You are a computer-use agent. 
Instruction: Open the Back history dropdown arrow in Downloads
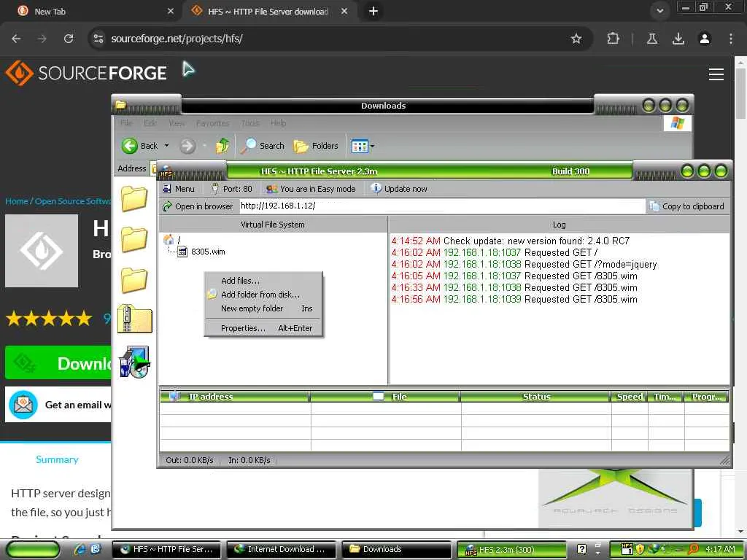(x=167, y=146)
